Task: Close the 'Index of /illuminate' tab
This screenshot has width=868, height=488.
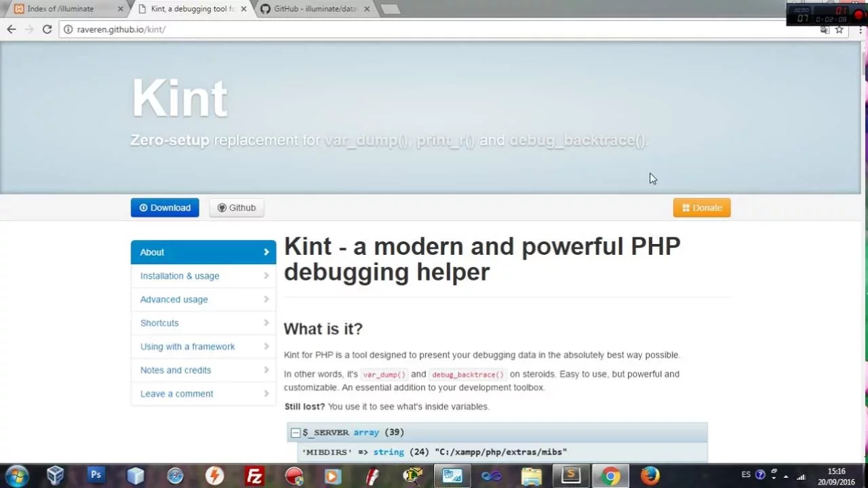Action: pos(121,9)
